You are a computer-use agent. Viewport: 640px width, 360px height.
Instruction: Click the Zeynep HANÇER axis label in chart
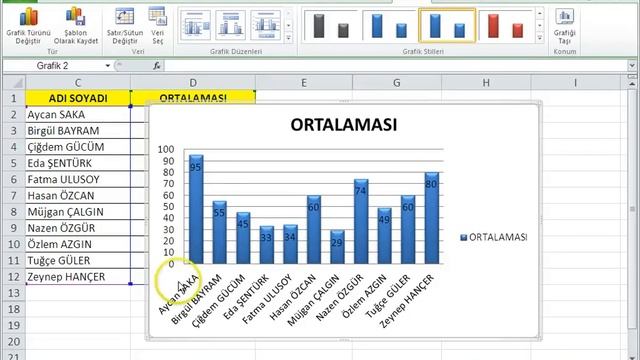[407, 301]
